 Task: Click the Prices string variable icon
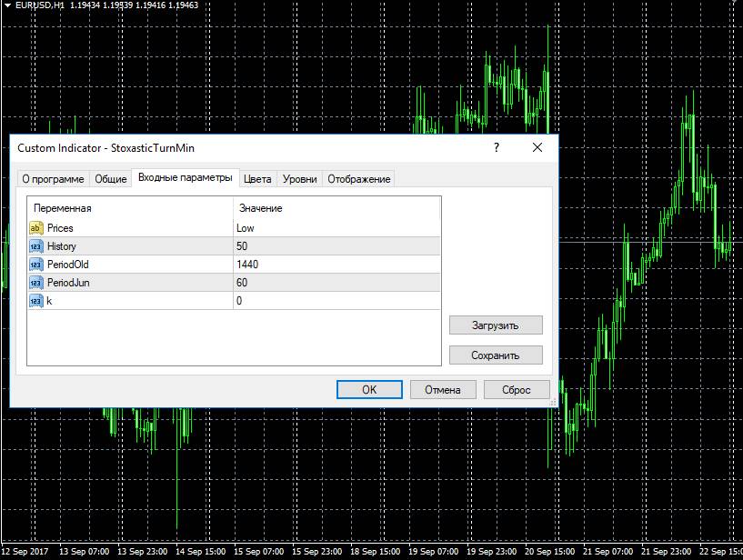[36, 228]
